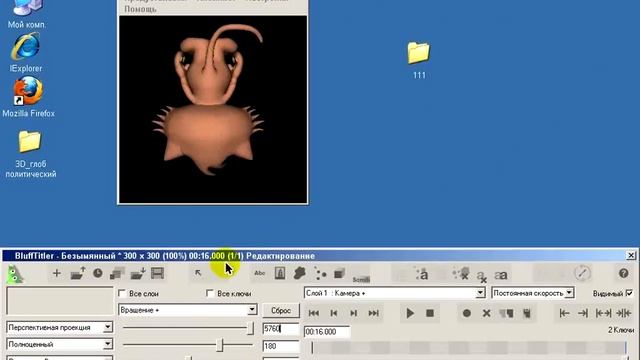The image size is (640, 360).
Task: Click the letter a with cross icon
Action: [x=482, y=276]
